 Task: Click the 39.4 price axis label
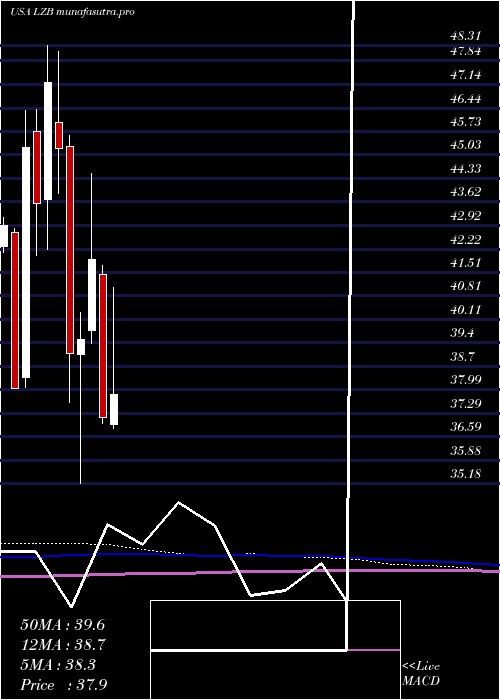click(x=462, y=333)
